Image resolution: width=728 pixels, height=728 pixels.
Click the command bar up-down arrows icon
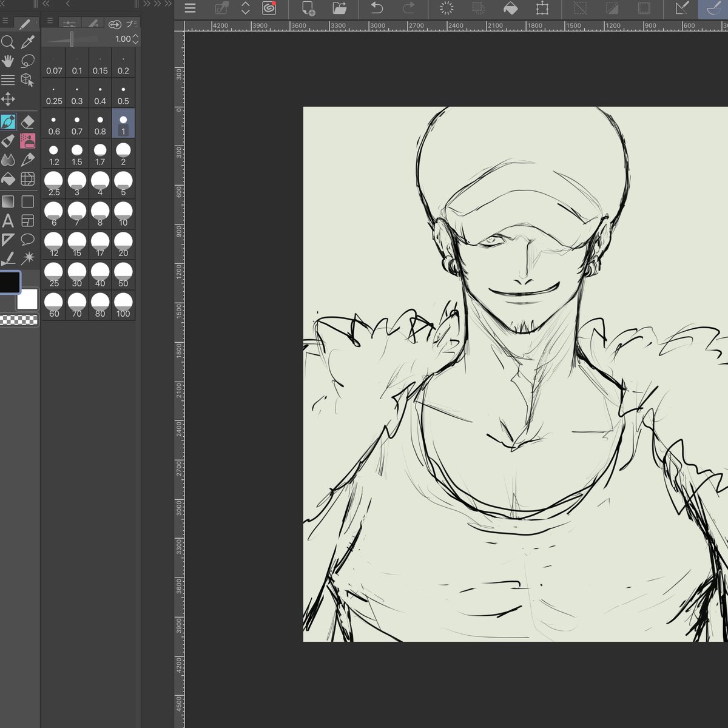pyautogui.click(x=245, y=8)
